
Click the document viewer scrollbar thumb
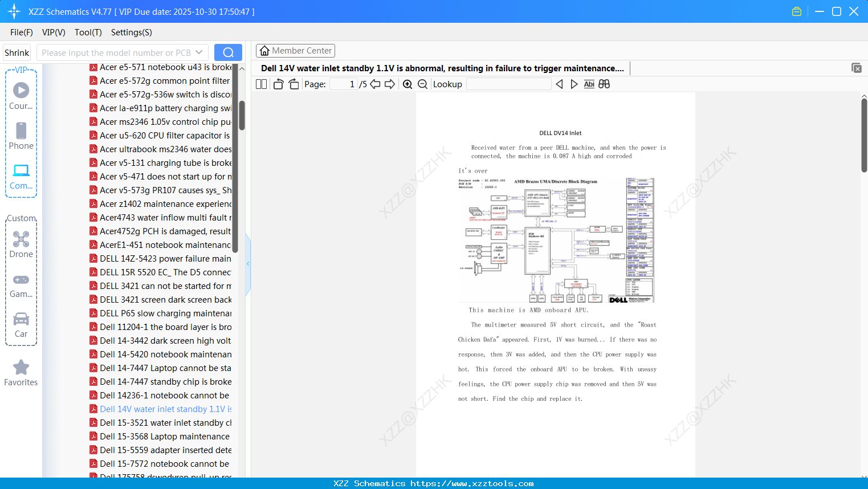864,135
